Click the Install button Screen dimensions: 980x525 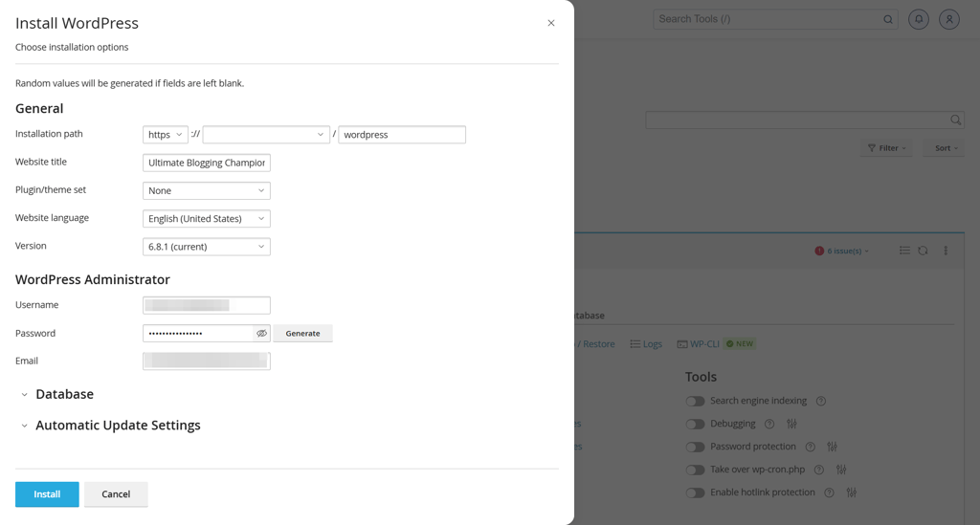(x=47, y=493)
